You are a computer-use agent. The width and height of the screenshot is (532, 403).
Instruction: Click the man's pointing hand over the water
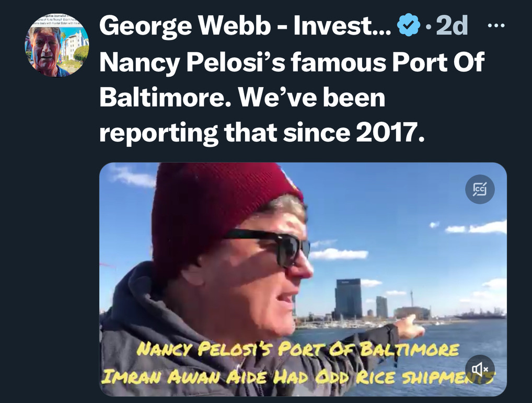click(409, 326)
